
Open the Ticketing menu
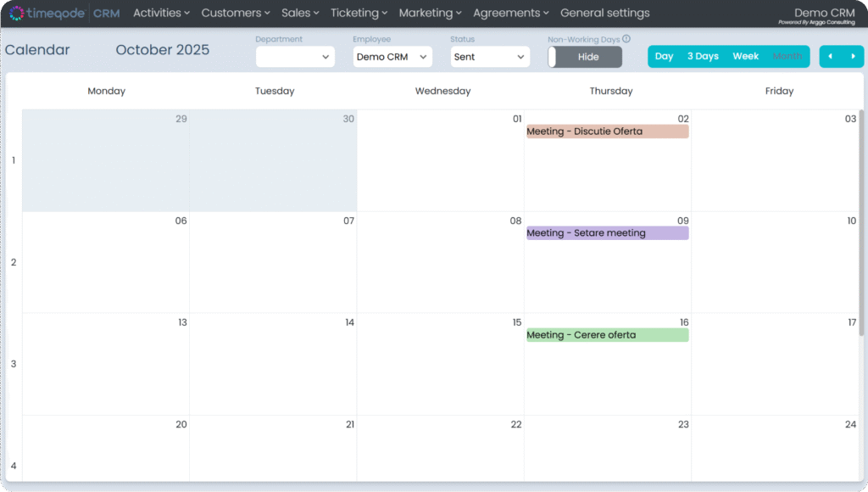[359, 14]
